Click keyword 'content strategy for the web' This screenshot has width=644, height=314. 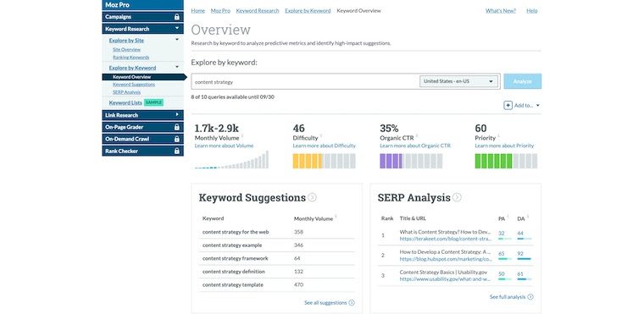coord(236,232)
